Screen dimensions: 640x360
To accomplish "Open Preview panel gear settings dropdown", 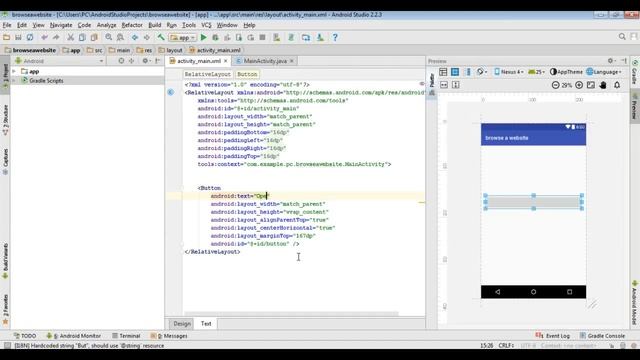I will pyautogui.click(x=611, y=61).
